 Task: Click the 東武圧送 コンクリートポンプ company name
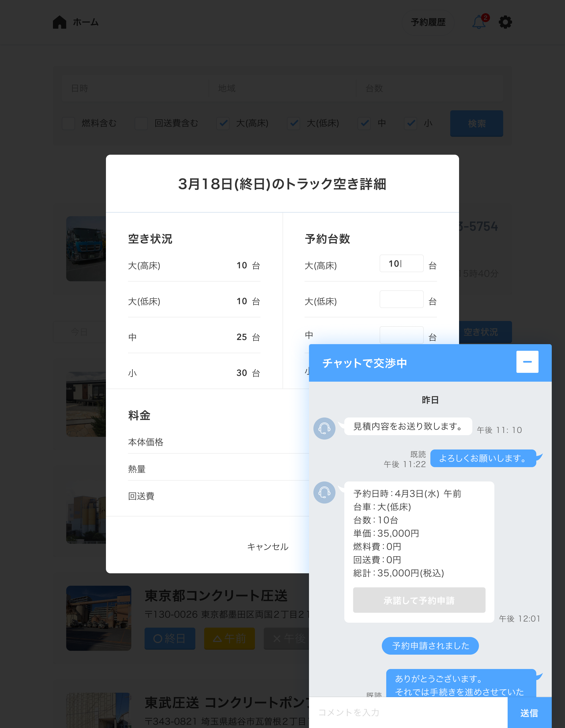(x=227, y=703)
